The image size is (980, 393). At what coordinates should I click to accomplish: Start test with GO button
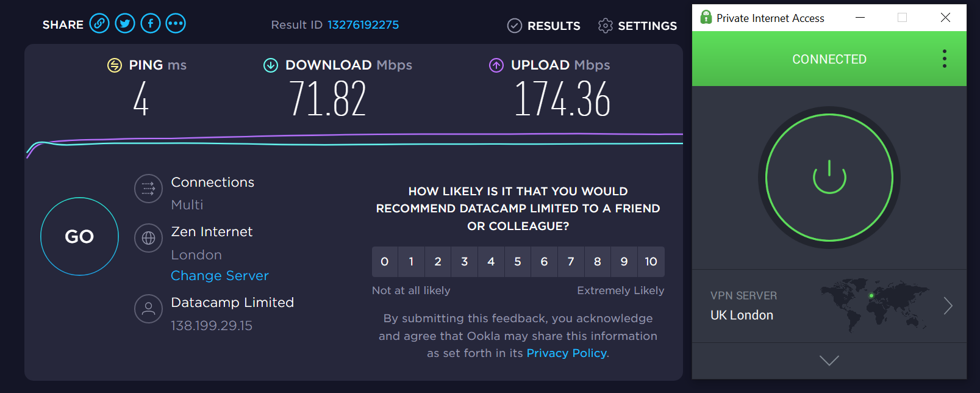[79, 237]
